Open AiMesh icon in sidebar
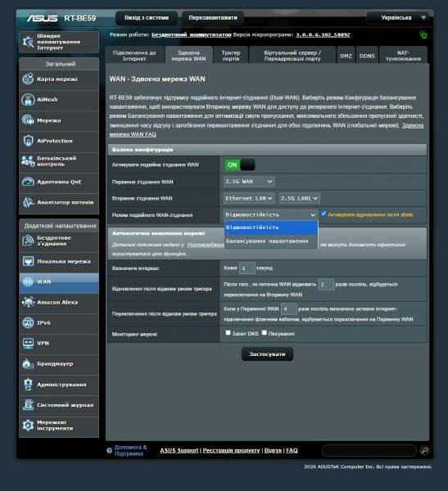Viewport: 448px width, 491px height. tap(28, 100)
